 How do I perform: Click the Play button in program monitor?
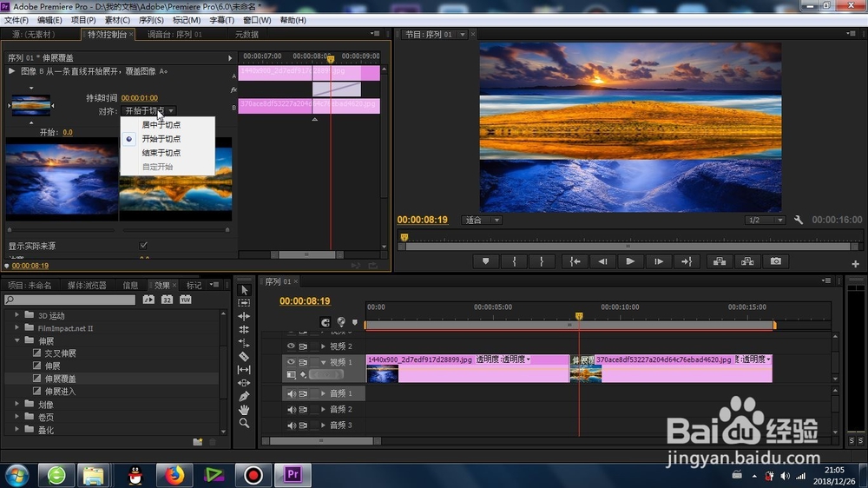click(x=630, y=261)
